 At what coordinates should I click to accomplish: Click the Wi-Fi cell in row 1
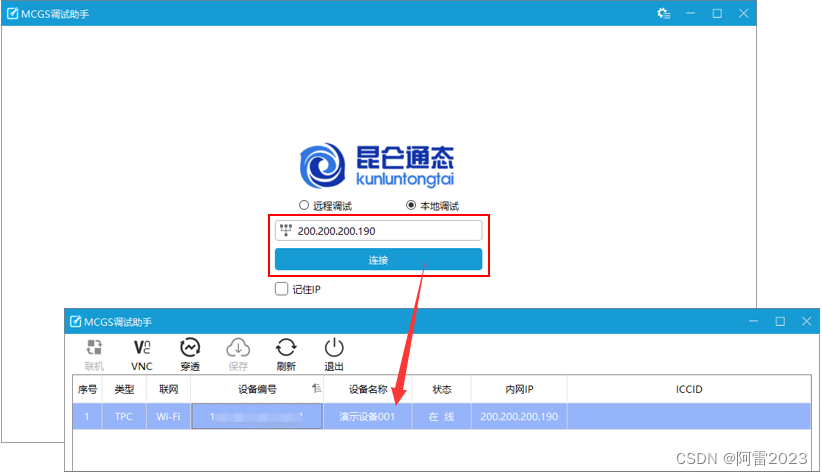point(168,416)
